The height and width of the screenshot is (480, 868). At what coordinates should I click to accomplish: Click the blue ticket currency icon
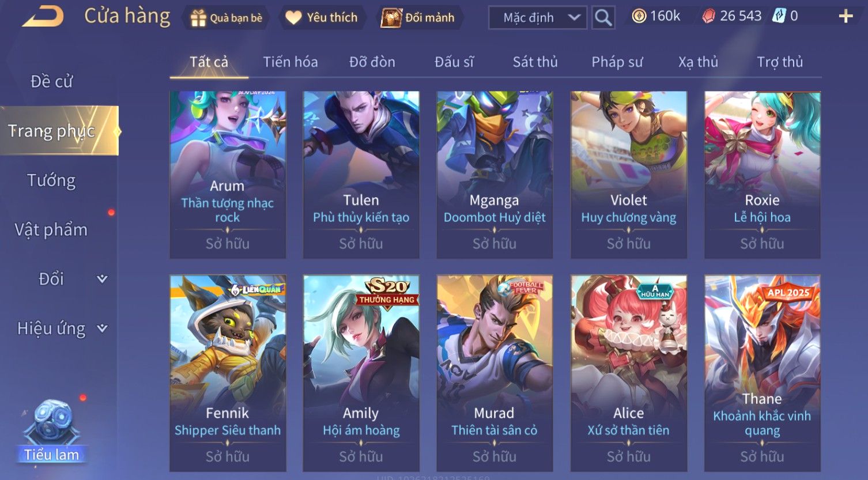[x=779, y=16]
